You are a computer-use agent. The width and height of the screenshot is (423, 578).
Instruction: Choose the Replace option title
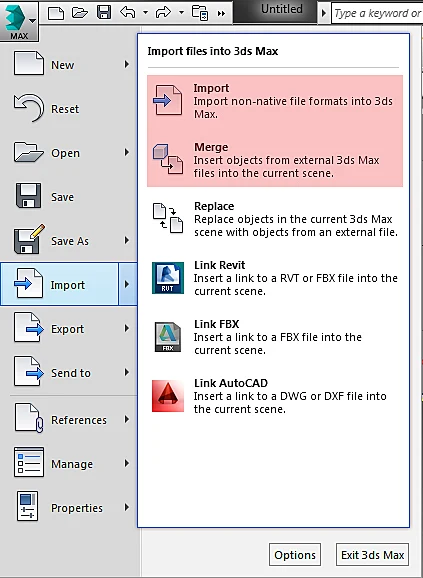coord(214,206)
